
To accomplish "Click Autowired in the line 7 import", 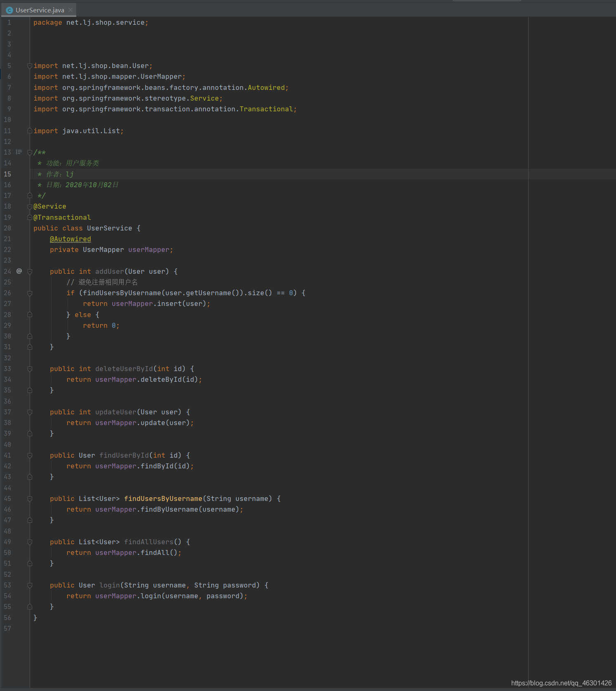I will click(x=266, y=87).
